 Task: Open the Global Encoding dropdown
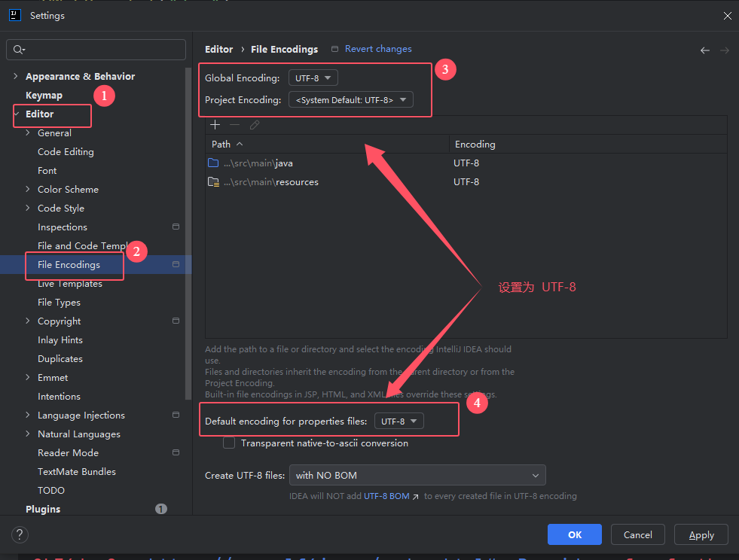313,78
